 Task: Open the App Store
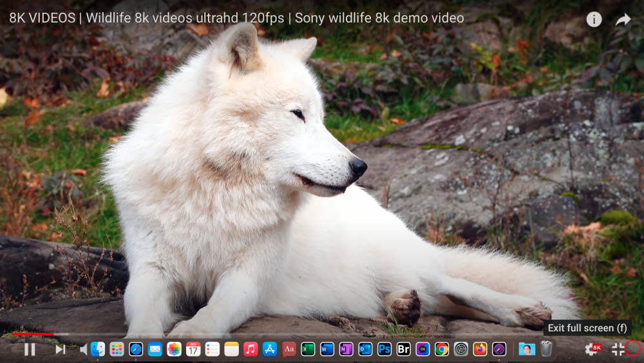pos(269,349)
